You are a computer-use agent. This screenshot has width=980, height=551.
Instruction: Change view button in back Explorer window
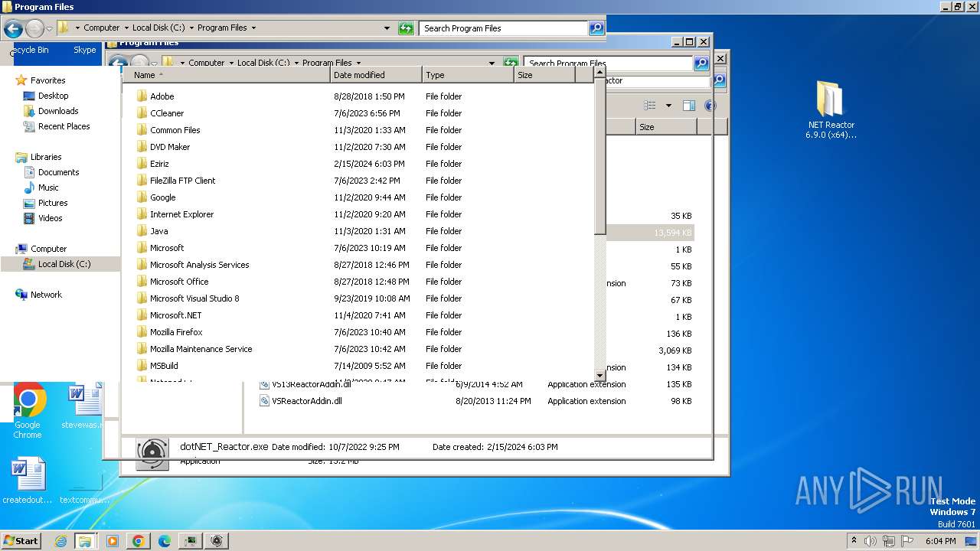tap(650, 106)
